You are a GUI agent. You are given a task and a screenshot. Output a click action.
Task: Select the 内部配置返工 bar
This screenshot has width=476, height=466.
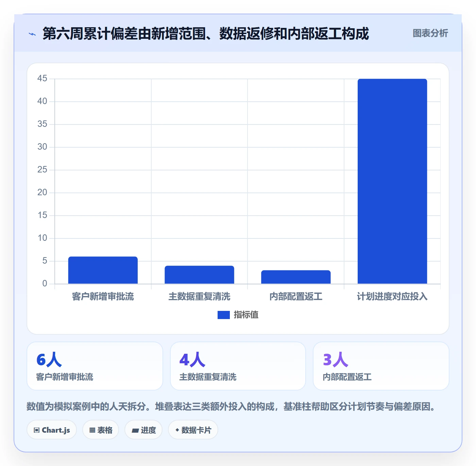click(296, 277)
